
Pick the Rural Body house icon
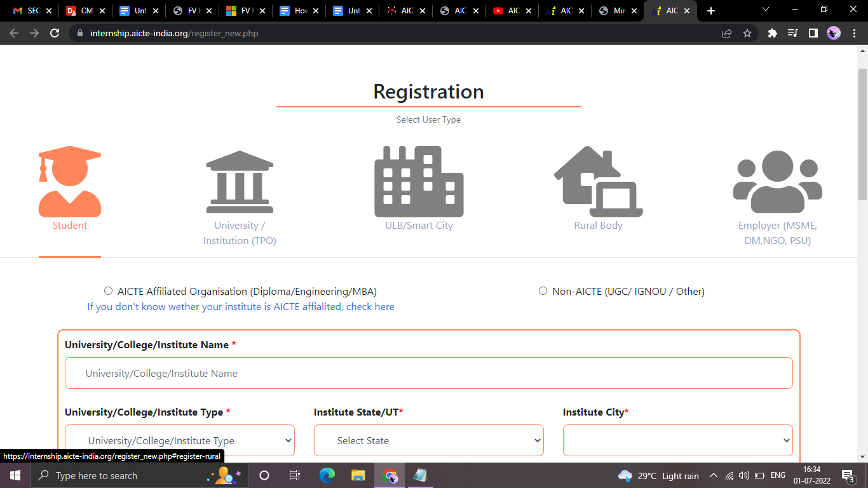point(598,182)
